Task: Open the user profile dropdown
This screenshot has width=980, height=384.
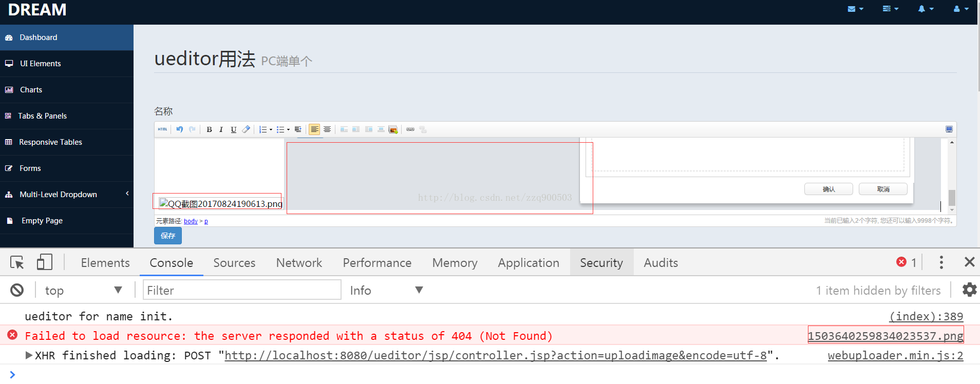Action: (960, 9)
